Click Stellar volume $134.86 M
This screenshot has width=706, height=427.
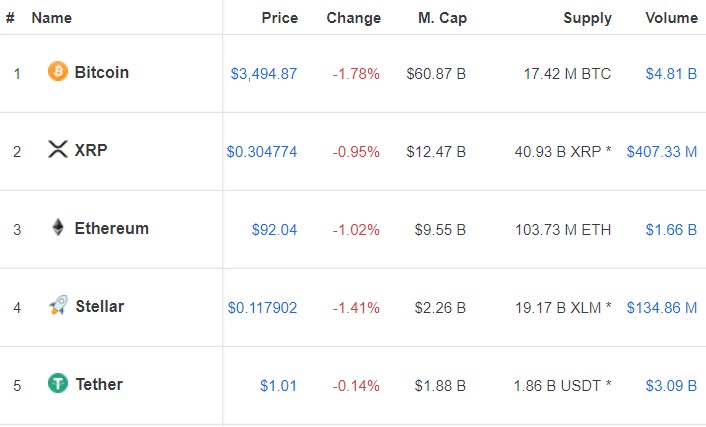click(x=662, y=308)
